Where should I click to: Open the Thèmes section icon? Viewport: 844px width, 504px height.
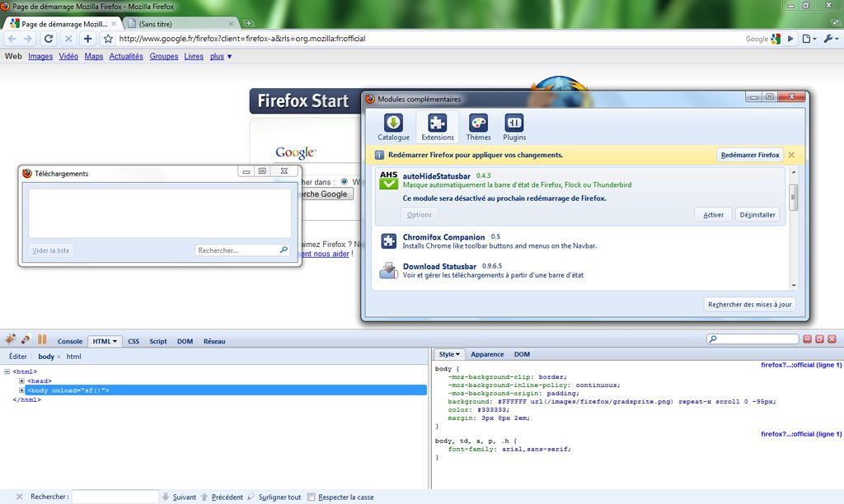click(x=478, y=127)
